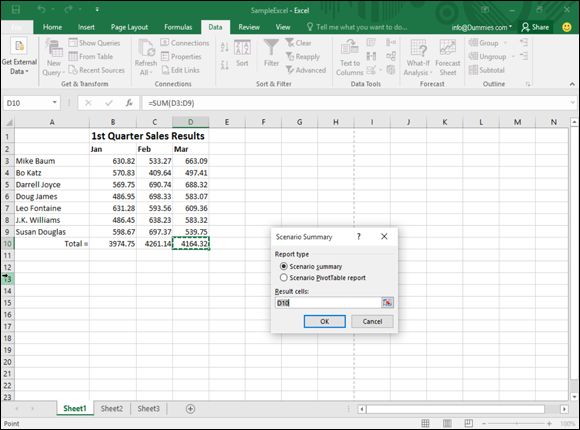Open Get External Data menu
This screenshot has width=580, height=430.
19,57
